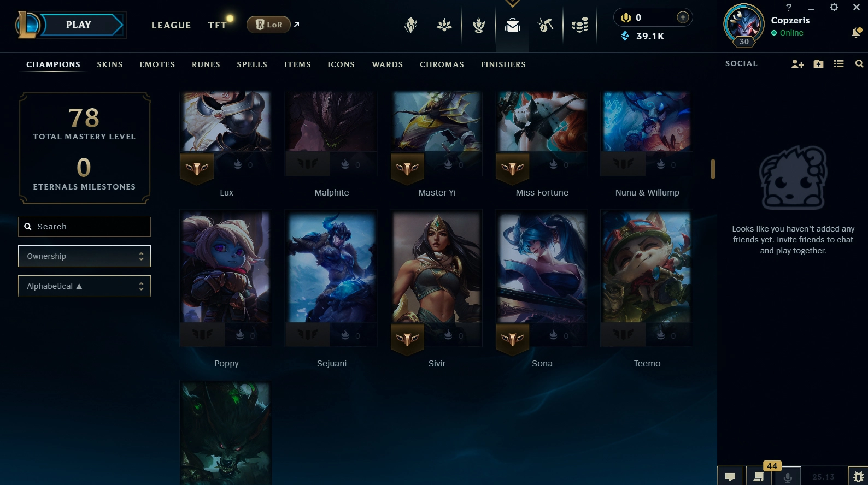Viewport: 868px width, 485px height.
Task: Click the add friend icon
Action: coord(797,64)
